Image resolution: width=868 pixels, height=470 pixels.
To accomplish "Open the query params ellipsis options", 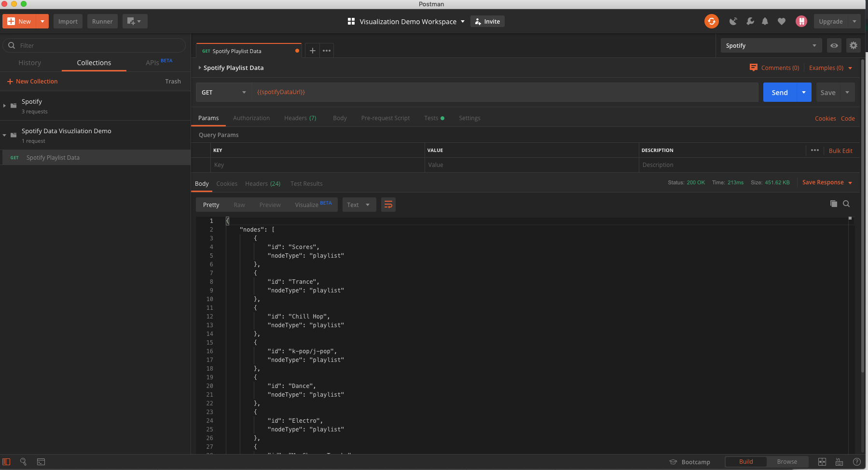I will click(x=815, y=150).
